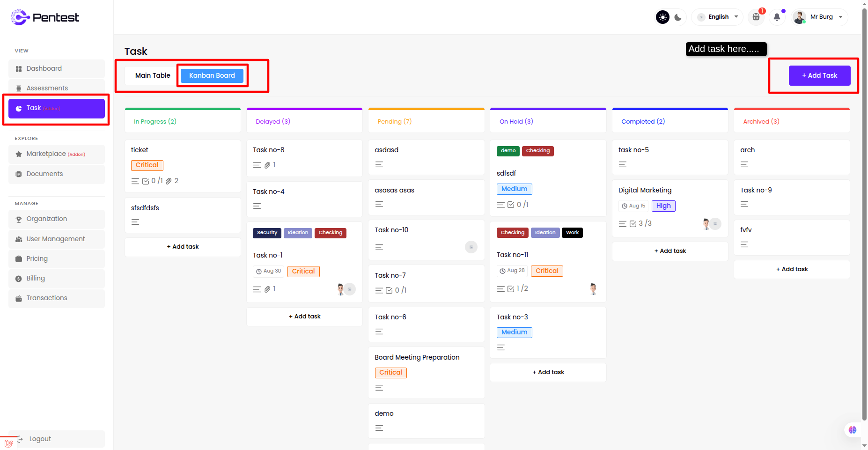The height and width of the screenshot is (450, 868).
Task: Switch to the Main Table tab
Action: 153,75
